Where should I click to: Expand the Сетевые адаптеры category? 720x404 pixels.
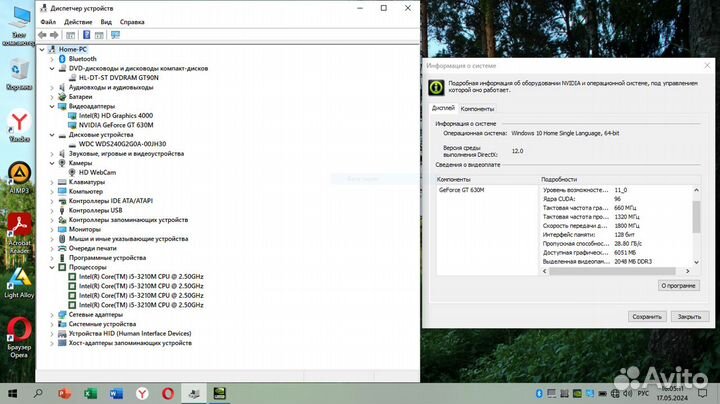pyautogui.click(x=52, y=314)
